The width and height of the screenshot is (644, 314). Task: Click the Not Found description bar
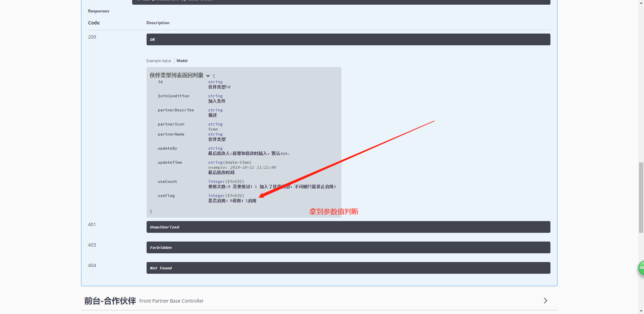348,268
